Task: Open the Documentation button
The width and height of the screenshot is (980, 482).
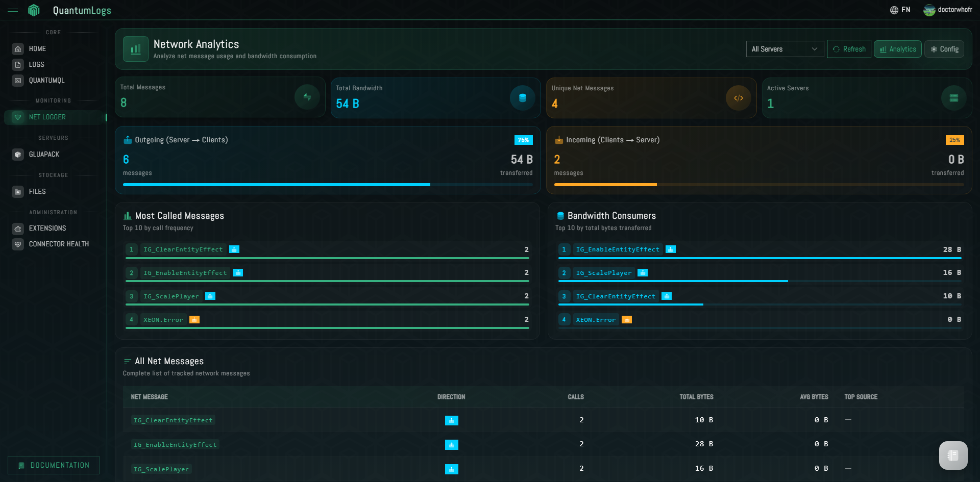Action: (x=54, y=465)
